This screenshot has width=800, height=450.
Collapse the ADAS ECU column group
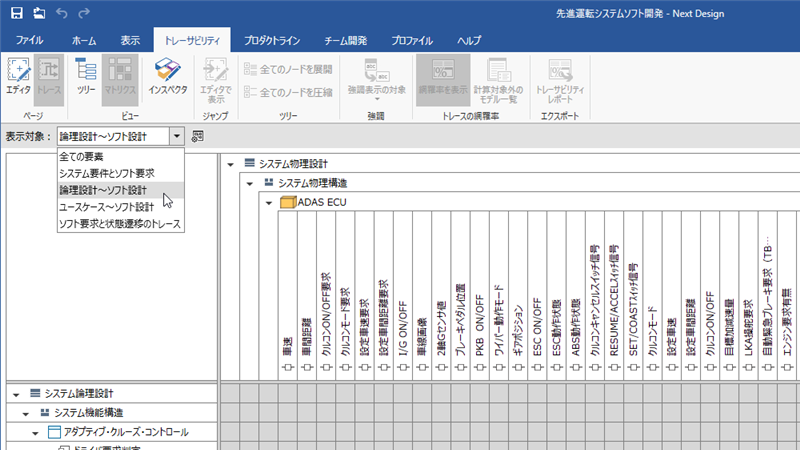point(269,203)
